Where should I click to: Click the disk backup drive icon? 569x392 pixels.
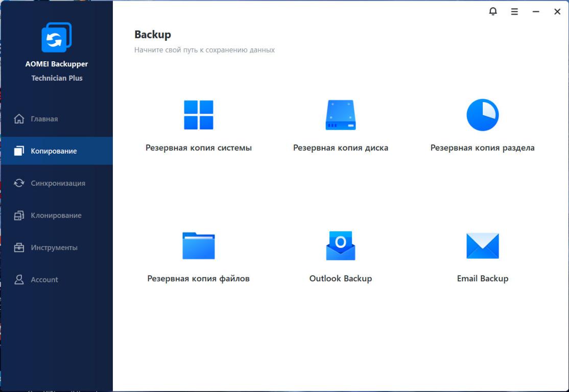[341, 115]
